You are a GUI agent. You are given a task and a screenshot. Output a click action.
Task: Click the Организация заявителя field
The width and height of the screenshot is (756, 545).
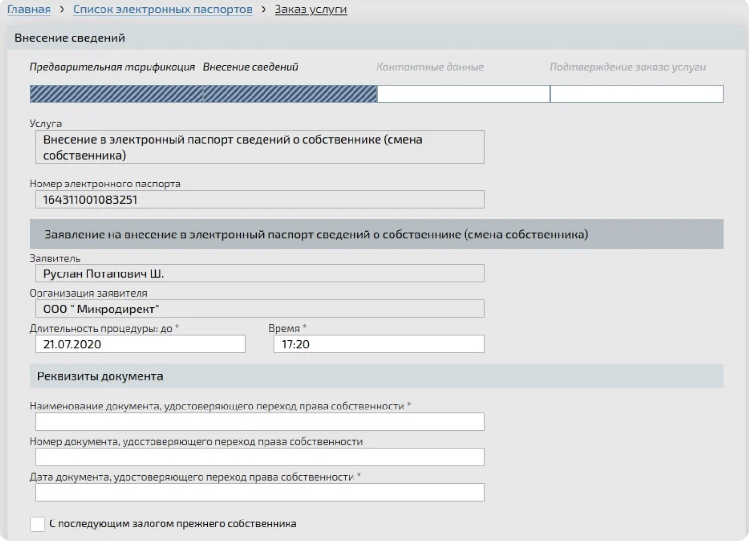click(260, 309)
